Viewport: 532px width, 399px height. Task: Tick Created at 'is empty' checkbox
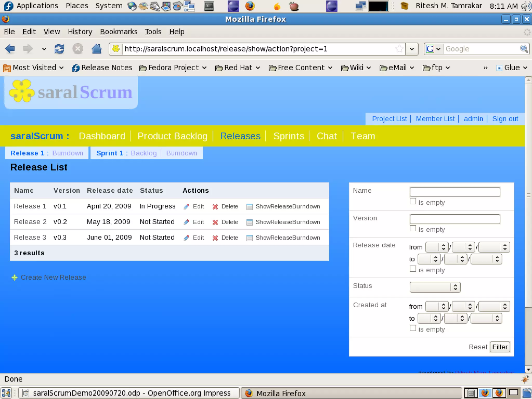tap(413, 328)
